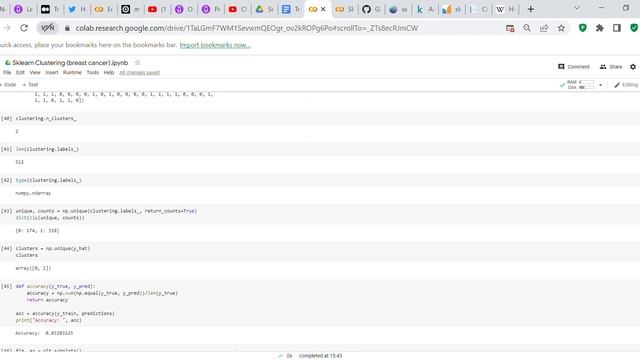Select cell 40 clustering.n_clusters_
640x360 pixels.
coord(46,118)
